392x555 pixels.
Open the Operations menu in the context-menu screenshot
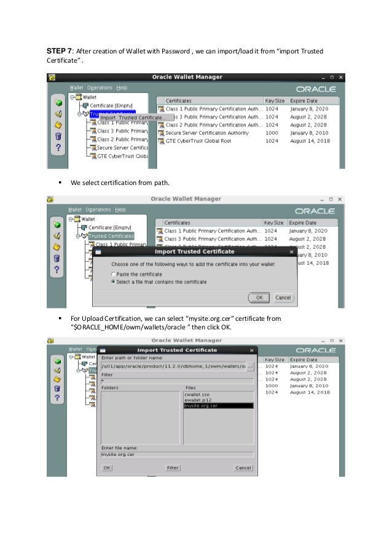100,88
